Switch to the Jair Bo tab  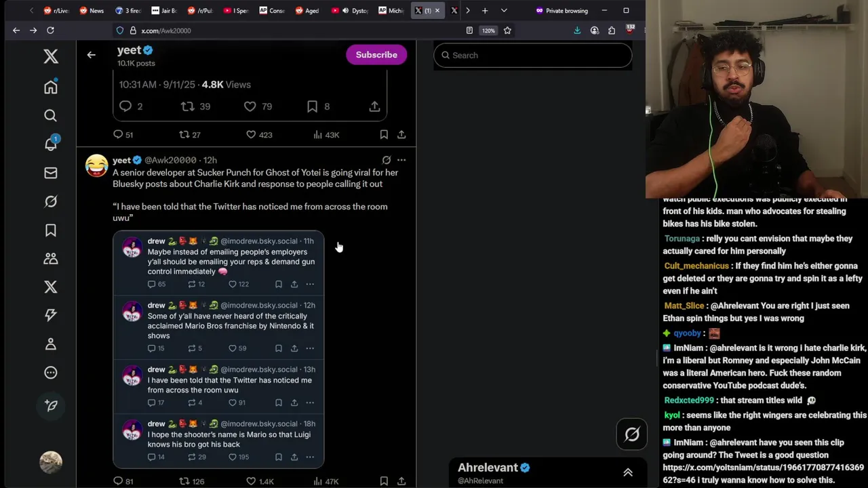(163, 10)
